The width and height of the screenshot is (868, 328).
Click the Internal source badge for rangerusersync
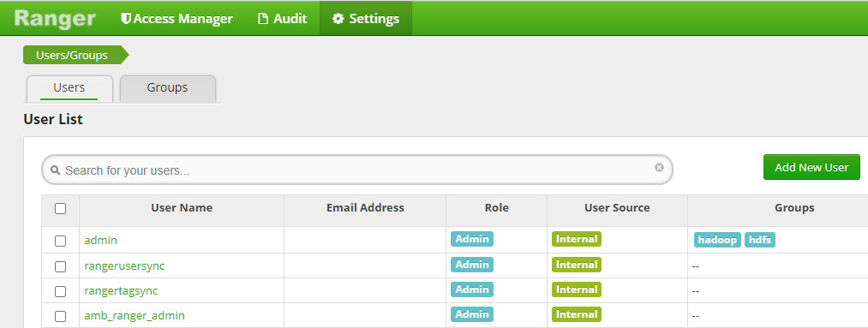577,265
